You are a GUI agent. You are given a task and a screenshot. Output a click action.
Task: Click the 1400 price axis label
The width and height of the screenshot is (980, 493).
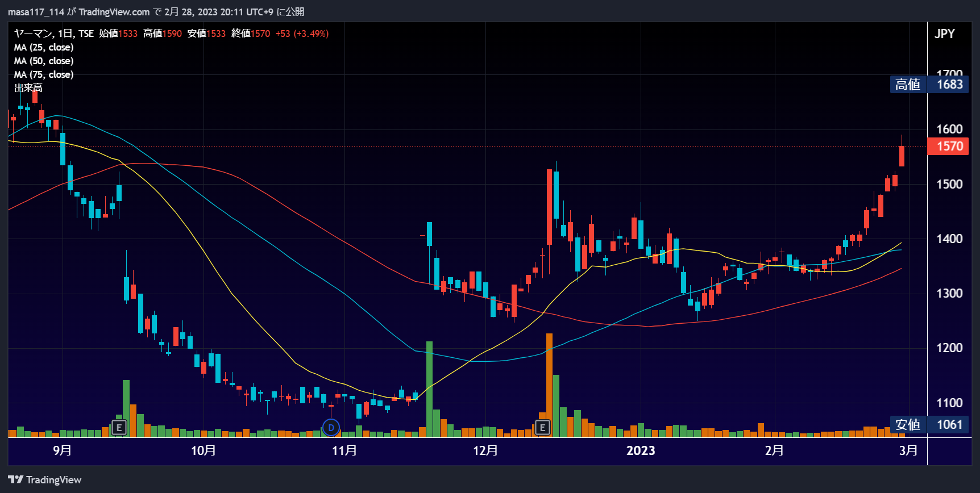click(949, 239)
